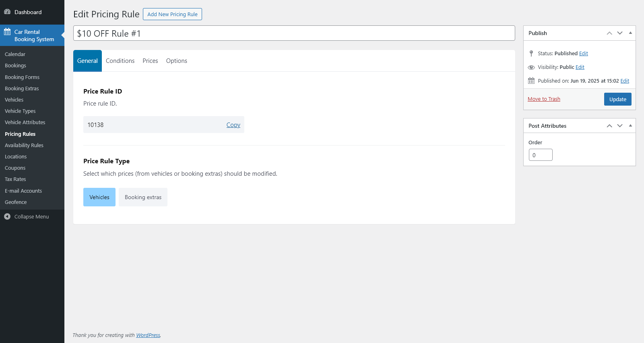Select Vehicles price rule type
644x343 pixels.
click(x=99, y=197)
